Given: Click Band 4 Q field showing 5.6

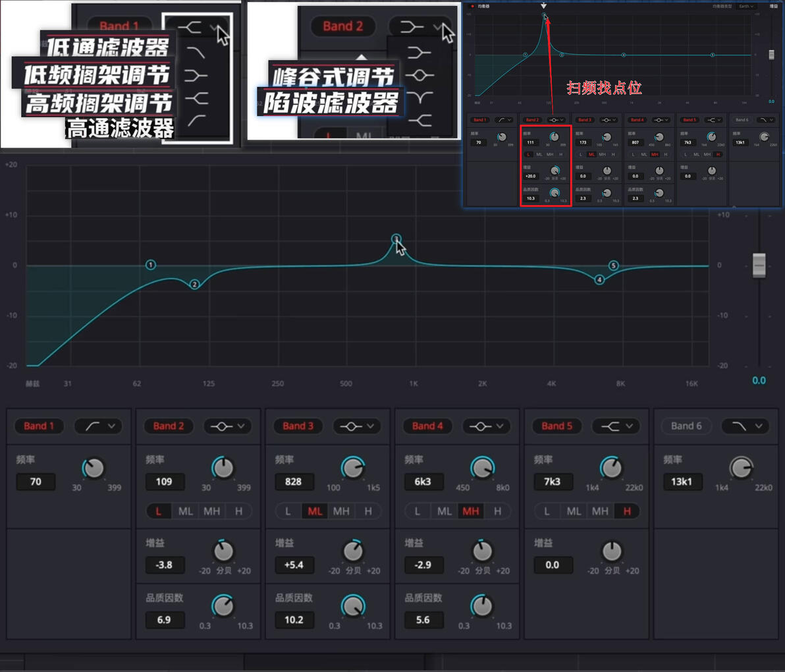Looking at the screenshot, I should (423, 620).
